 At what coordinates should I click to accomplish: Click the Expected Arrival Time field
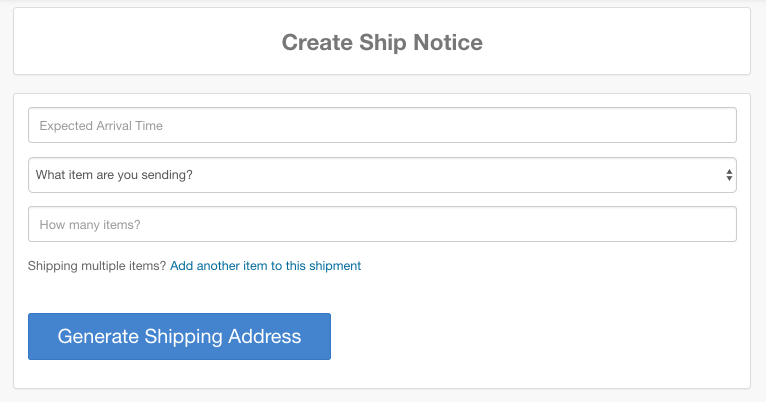[382, 126]
